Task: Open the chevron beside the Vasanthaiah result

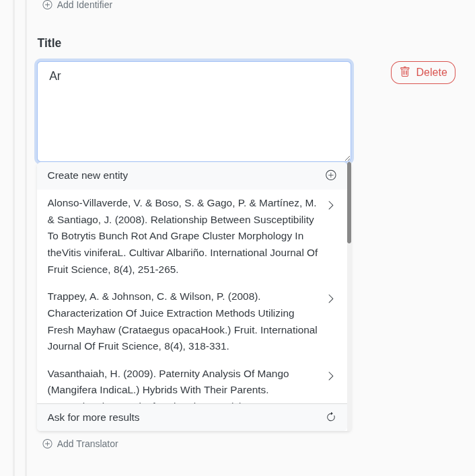Action: 331,376
